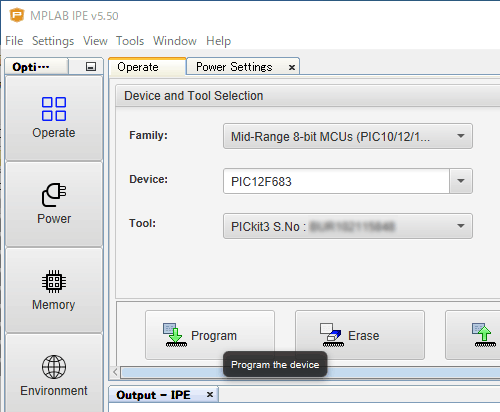This screenshot has height=412, width=500.
Task: Click the horizontal scrollbar left arrow
Action: tap(115, 372)
